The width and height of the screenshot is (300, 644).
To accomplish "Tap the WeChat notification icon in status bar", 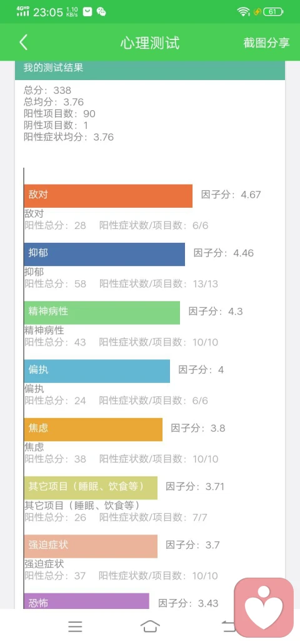I will click(101, 11).
